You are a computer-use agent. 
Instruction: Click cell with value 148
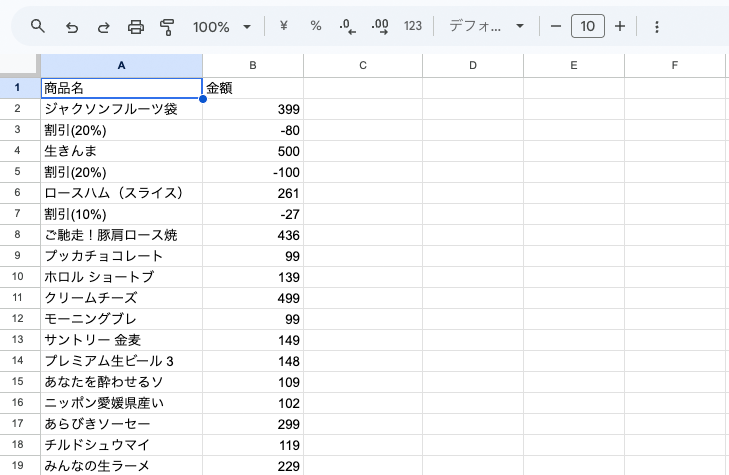pyautogui.click(x=253, y=361)
